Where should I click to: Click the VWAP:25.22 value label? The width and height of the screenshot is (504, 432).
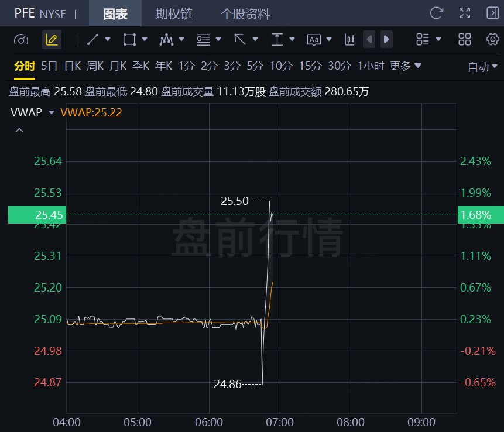click(91, 112)
